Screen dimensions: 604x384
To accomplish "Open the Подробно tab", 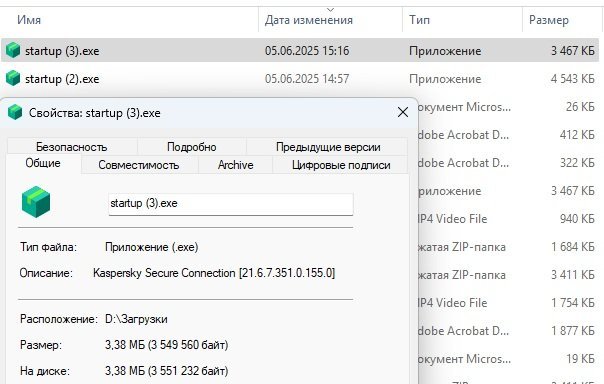I will (x=191, y=147).
